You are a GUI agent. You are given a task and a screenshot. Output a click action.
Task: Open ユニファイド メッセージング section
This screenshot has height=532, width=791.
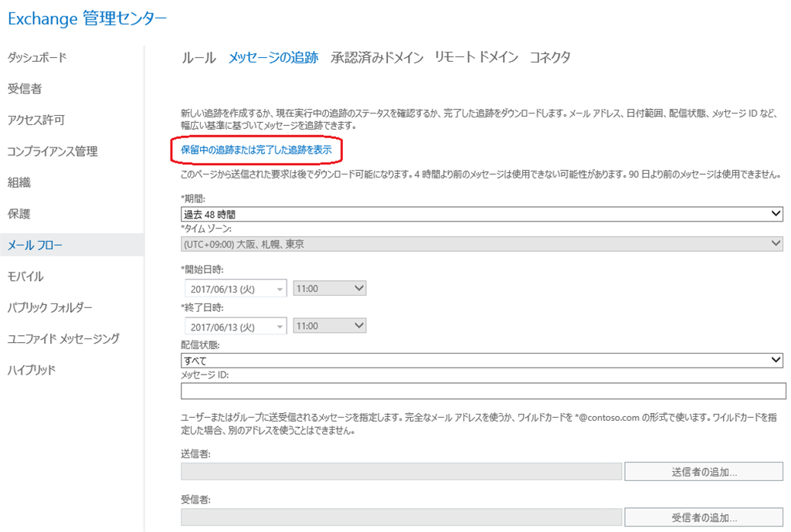point(63,339)
